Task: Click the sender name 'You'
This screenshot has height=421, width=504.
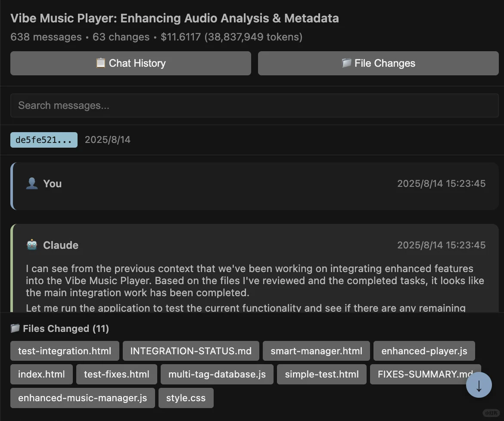Action: click(53, 184)
